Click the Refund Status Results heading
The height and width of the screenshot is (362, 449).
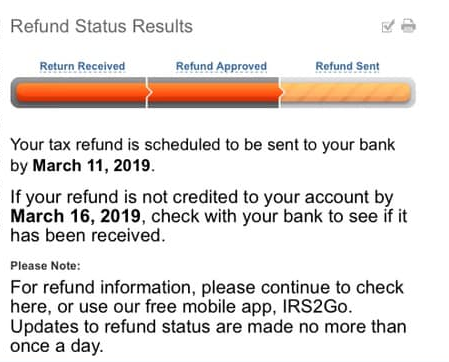tap(102, 26)
